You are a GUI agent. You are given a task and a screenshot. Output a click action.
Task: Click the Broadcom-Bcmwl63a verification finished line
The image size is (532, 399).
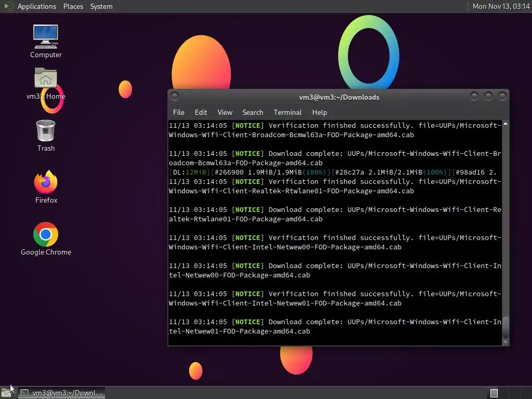coord(335,130)
